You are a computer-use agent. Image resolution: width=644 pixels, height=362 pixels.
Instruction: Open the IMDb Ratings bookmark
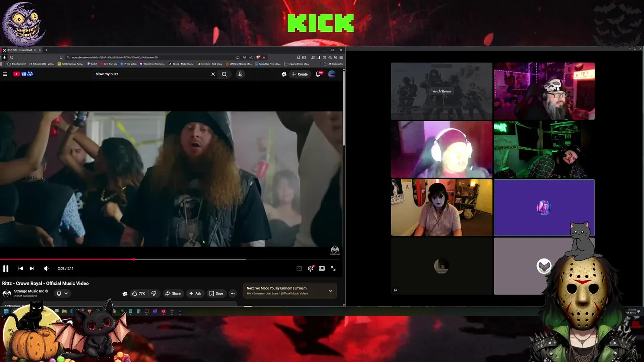click(x=70, y=64)
